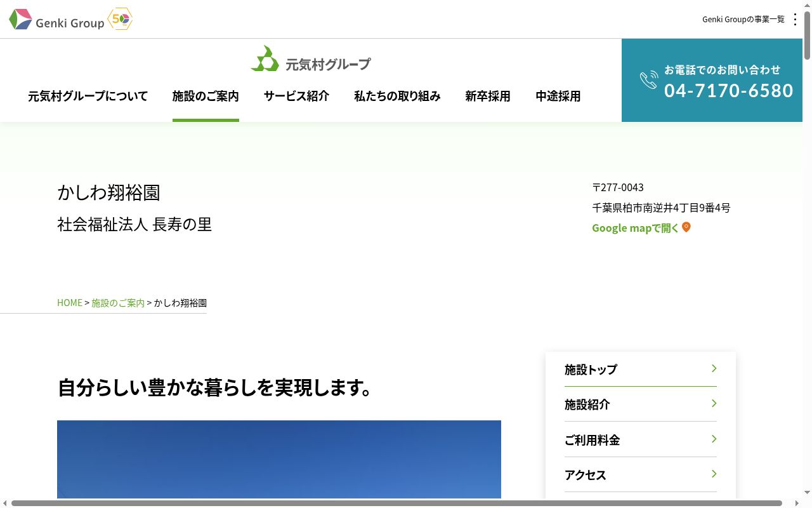The image size is (812, 508).
Task: Click the 50th anniversary hexagon badge
Action: point(120,19)
